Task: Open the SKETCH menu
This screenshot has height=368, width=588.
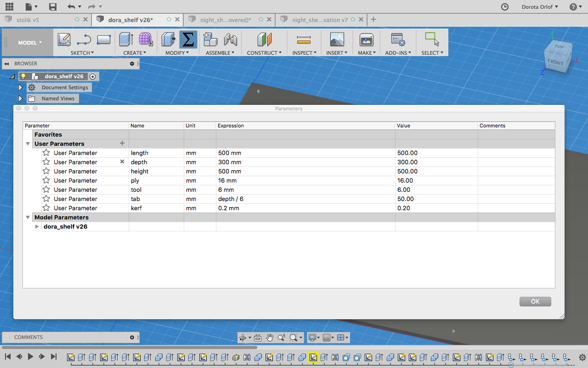Action: coord(82,53)
